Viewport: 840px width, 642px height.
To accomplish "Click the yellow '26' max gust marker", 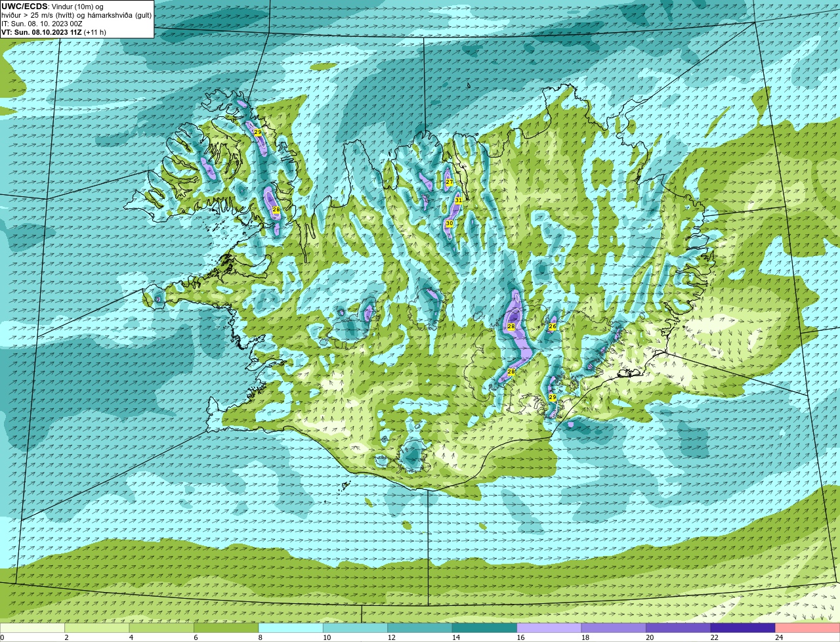I will 553,326.
